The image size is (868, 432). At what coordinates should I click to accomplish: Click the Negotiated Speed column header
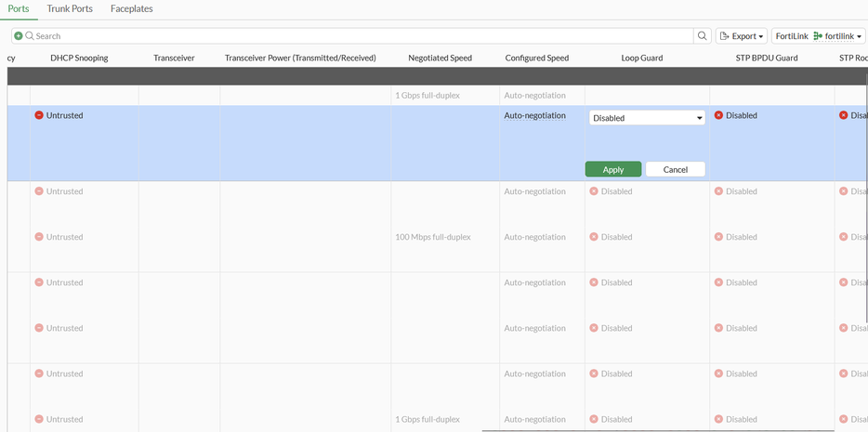(x=441, y=59)
